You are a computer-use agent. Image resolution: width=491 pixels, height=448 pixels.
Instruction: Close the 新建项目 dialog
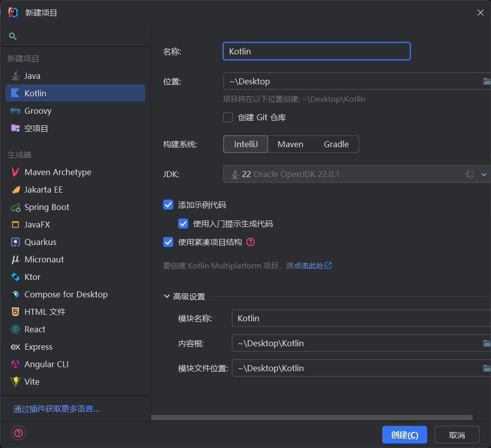pos(481,12)
